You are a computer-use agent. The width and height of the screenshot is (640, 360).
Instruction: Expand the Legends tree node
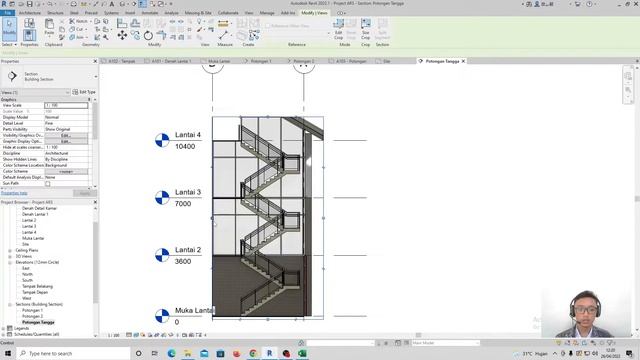[3, 328]
